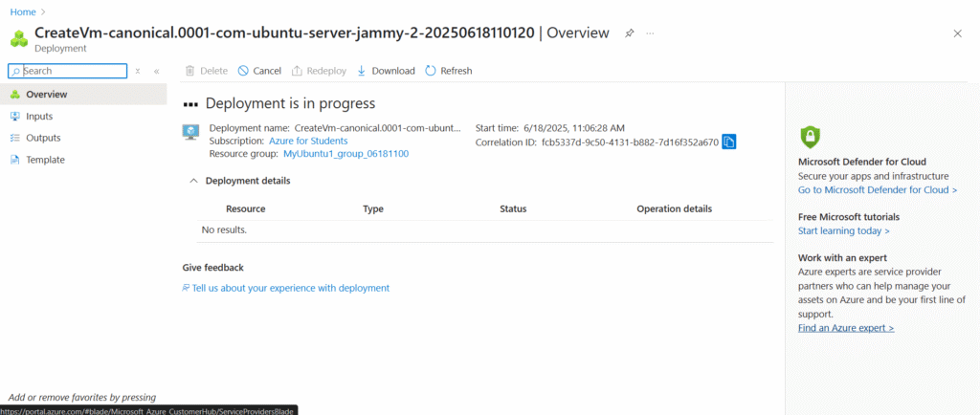Click the Overview cubes icon
980x415 pixels.
point(15,95)
